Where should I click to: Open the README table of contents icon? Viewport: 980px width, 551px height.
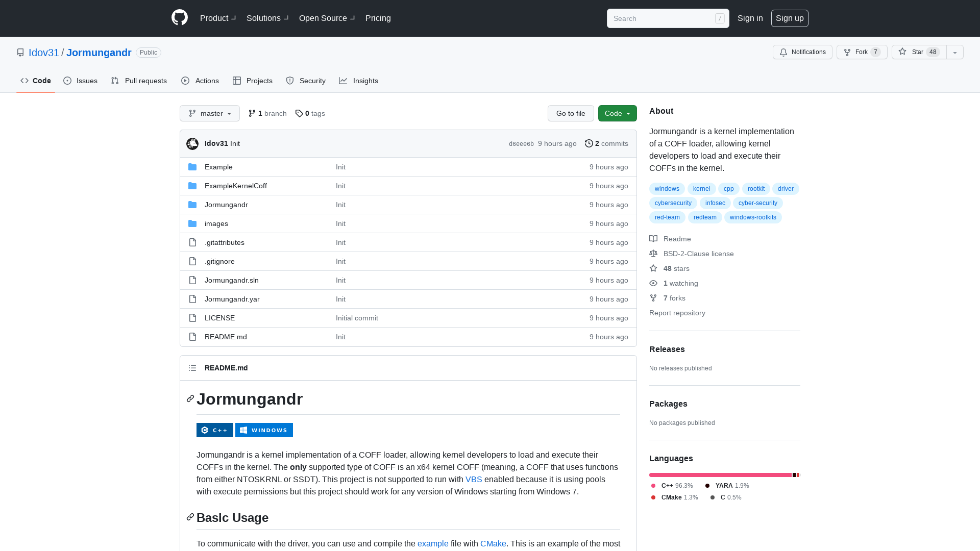(192, 368)
